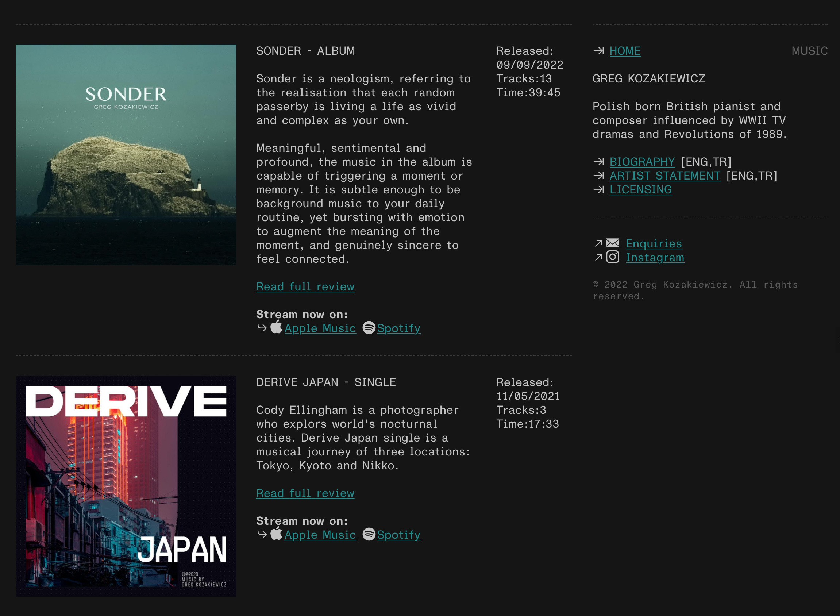Stream Sonder on Spotify
Screen dimensions: 840x616
point(398,328)
